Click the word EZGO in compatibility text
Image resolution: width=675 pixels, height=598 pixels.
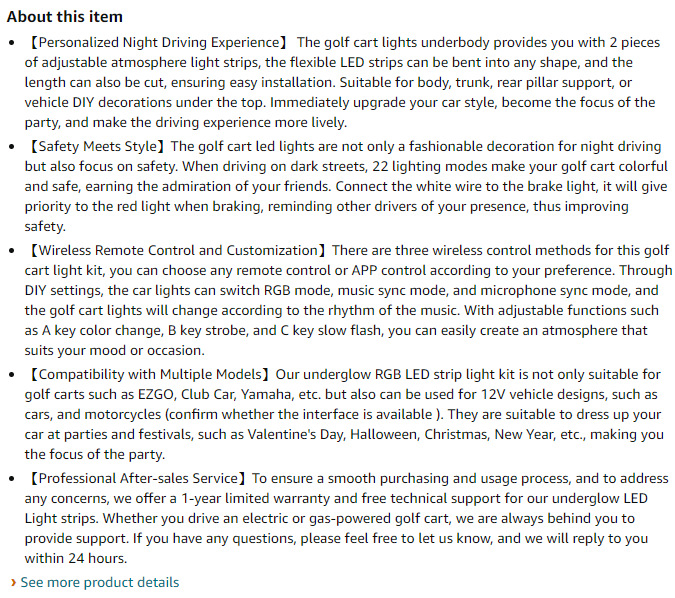(x=155, y=394)
